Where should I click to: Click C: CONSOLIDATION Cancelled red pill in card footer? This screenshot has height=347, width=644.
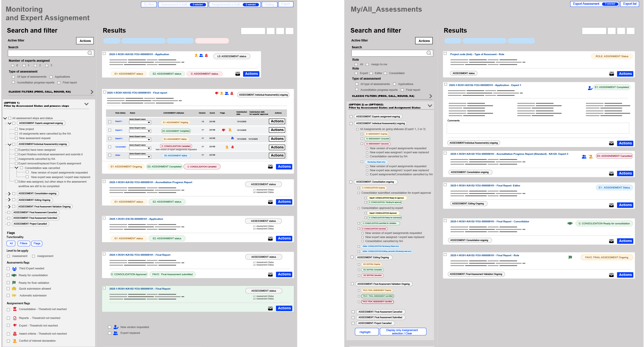click(x=202, y=167)
